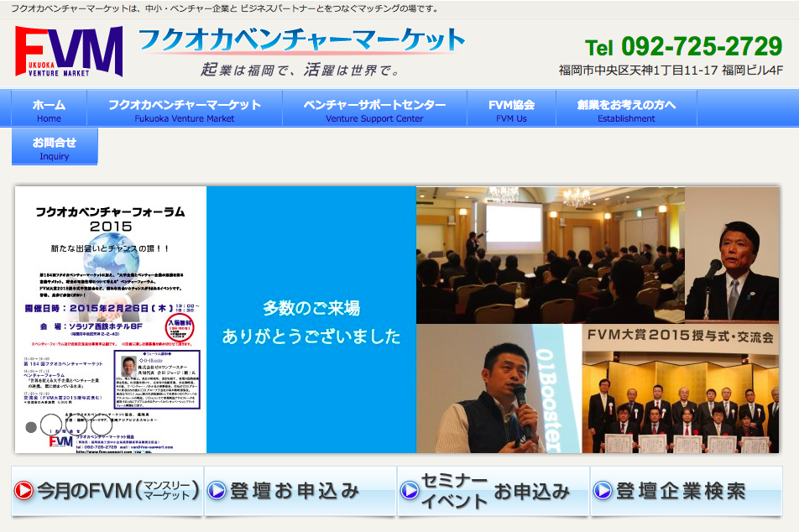Click 会場：ソラリア西鉄ホテル8F text on the flyer
Screen dimensions: 799x532
(x=91, y=326)
